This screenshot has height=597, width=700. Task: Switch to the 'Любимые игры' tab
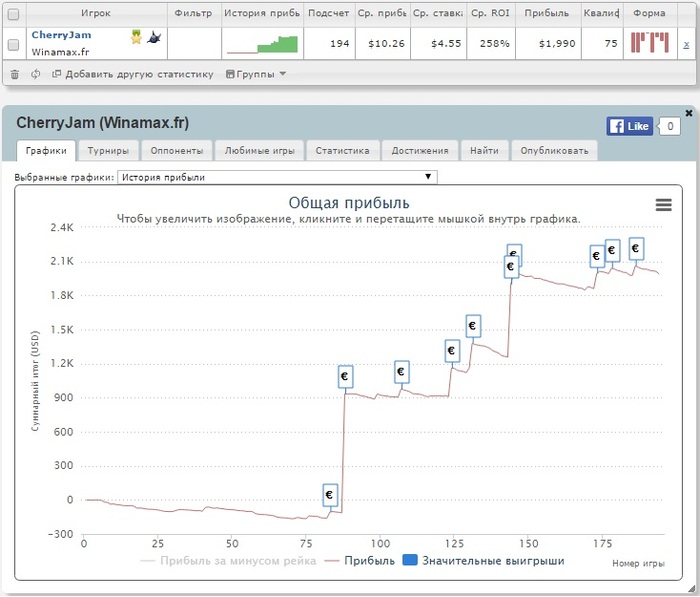pyautogui.click(x=260, y=151)
